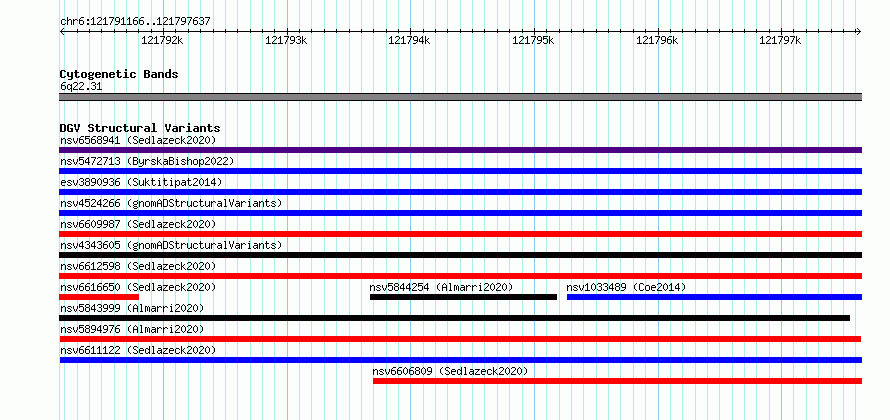This screenshot has height=420, width=890.
Task: Click the nsv6568941 (Sedlazeck2020) variant label
Action: coord(138,140)
